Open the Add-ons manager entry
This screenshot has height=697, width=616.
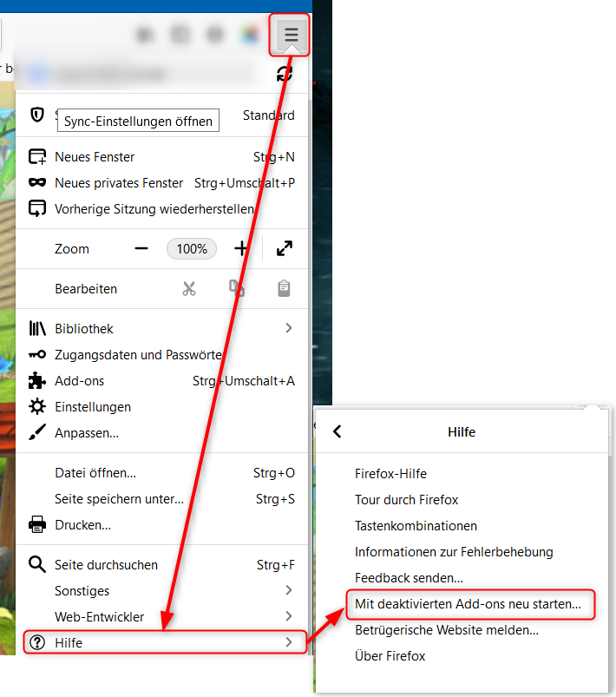pyautogui.click(x=161, y=381)
